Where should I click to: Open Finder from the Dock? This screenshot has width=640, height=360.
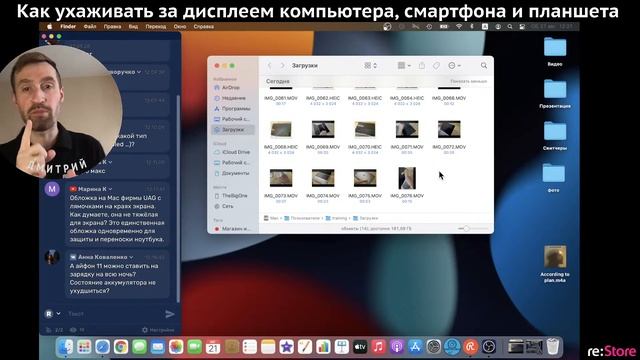coord(65,347)
